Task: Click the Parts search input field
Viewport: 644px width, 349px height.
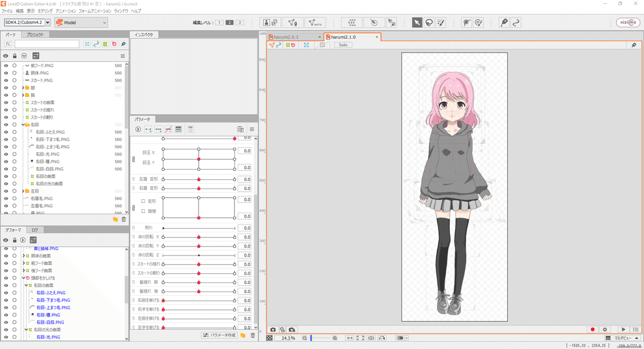Action: [47, 44]
